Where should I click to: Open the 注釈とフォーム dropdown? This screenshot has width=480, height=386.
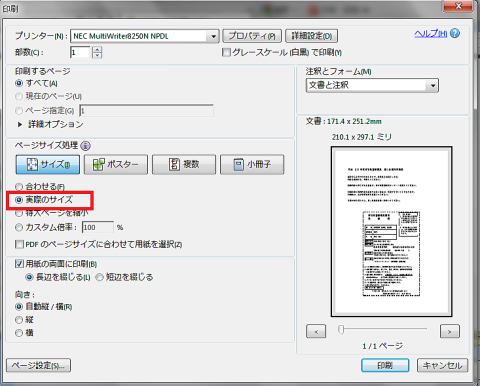(372, 85)
